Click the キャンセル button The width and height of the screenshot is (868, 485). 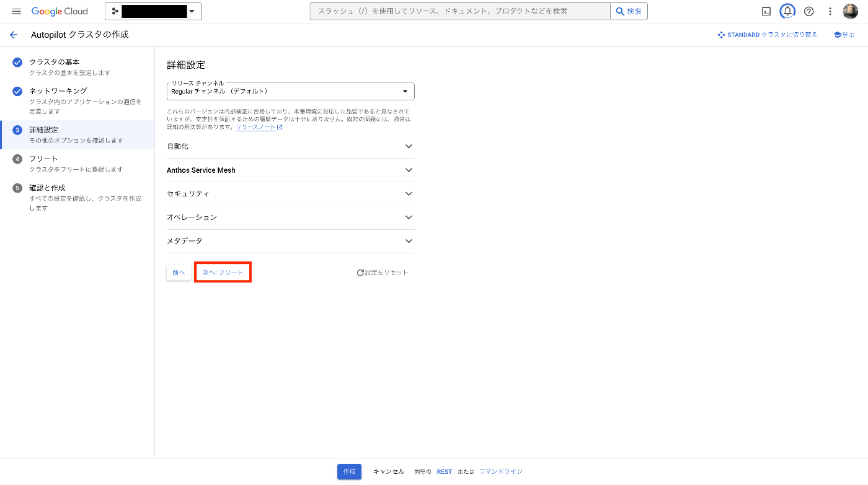point(389,471)
